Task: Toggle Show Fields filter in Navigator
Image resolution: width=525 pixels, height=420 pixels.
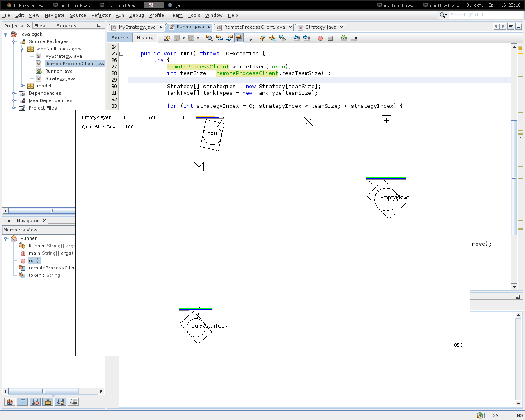Action: click(23, 402)
